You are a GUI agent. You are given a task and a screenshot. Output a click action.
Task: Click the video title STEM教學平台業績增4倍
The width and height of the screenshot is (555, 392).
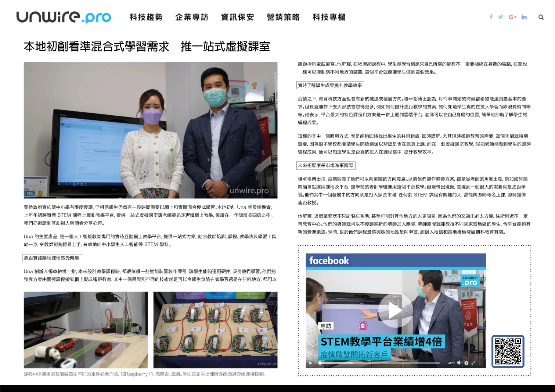click(x=381, y=342)
